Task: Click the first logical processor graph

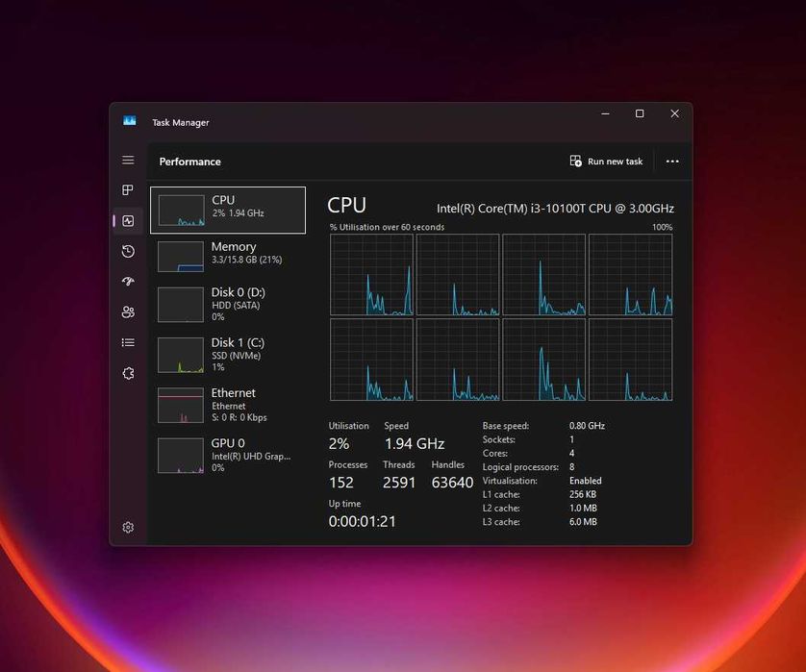Action: (x=371, y=274)
